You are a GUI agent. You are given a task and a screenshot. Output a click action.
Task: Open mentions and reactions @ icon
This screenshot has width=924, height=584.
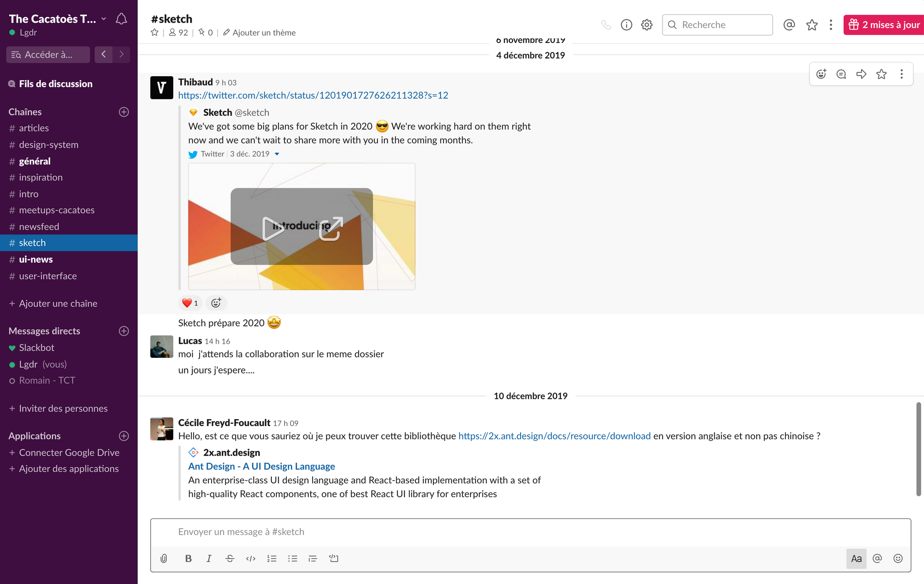click(x=789, y=25)
